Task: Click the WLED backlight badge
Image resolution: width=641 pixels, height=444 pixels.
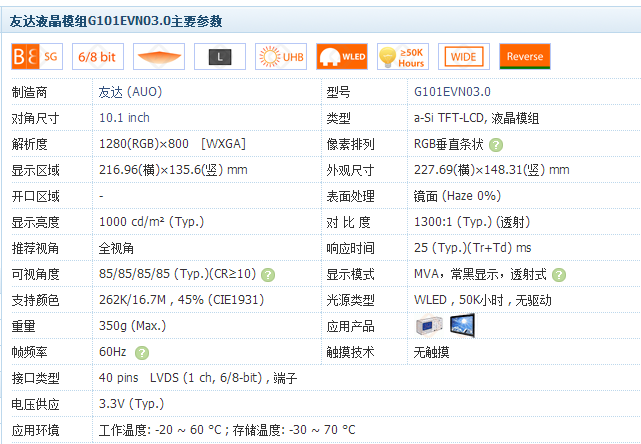Action: pyautogui.click(x=342, y=57)
